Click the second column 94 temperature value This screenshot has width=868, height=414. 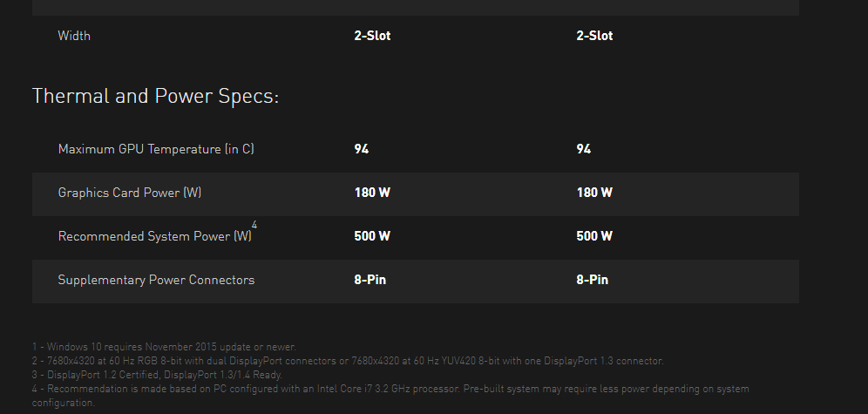(x=584, y=149)
